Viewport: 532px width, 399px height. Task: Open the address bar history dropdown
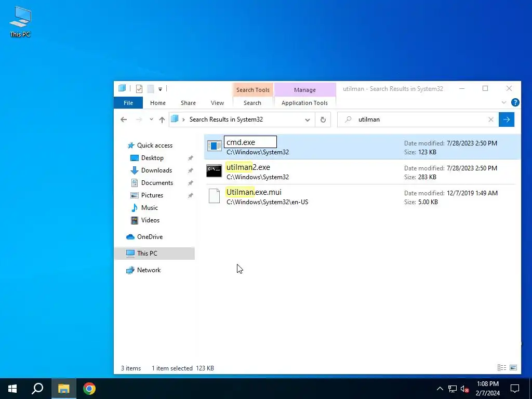[x=308, y=120]
